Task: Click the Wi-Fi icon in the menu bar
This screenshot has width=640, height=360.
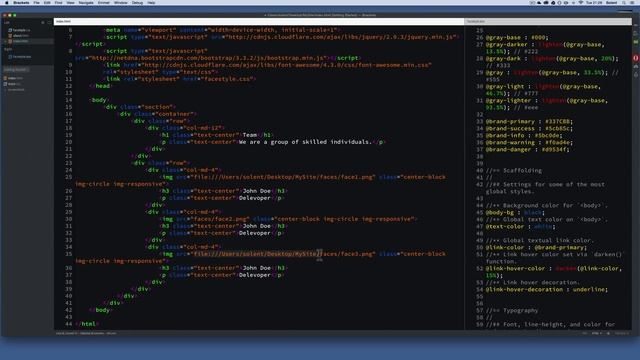Action: 580,3
